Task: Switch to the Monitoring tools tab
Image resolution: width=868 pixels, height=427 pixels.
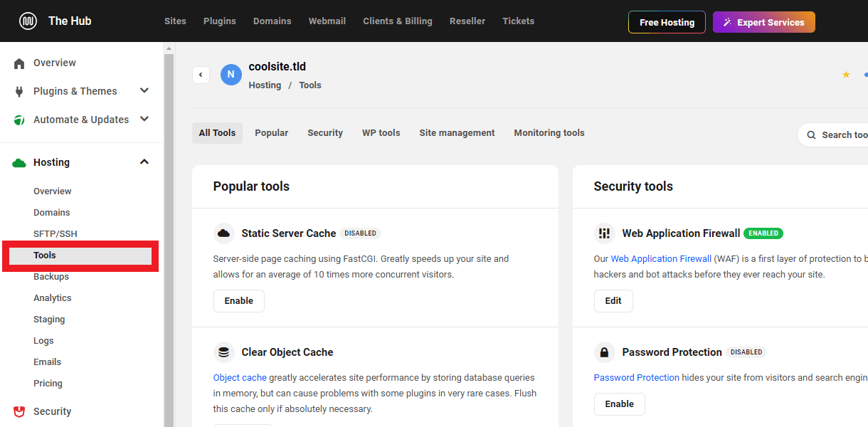Action: [x=549, y=133]
